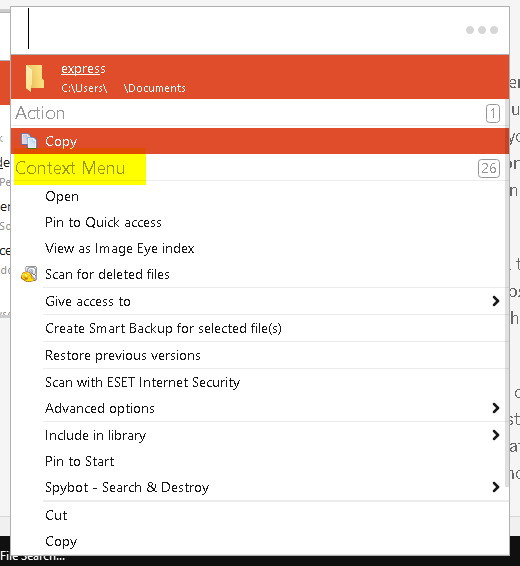This screenshot has height=566, width=520.
Task: Expand Spybot - Search & Destroy submenu arrow
Action: tap(496, 487)
